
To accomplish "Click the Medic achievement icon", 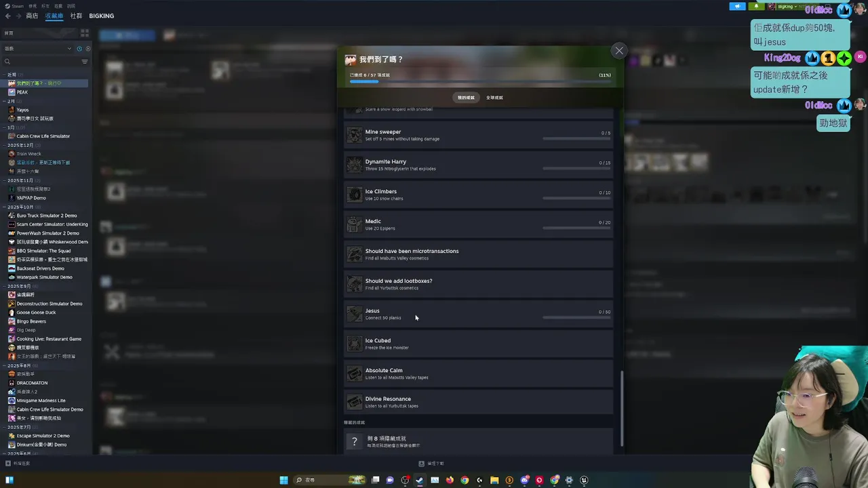I will pyautogui.click(x=355, y=224).
